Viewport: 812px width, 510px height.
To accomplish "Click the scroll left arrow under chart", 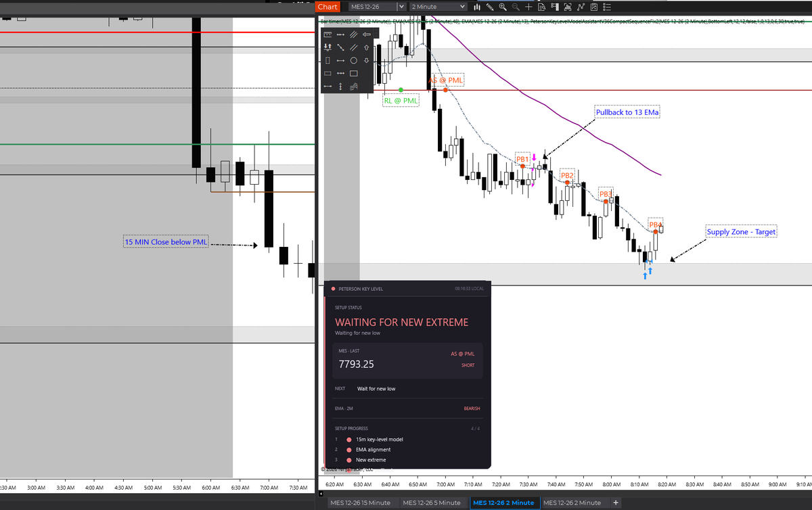I will [321, 494].
